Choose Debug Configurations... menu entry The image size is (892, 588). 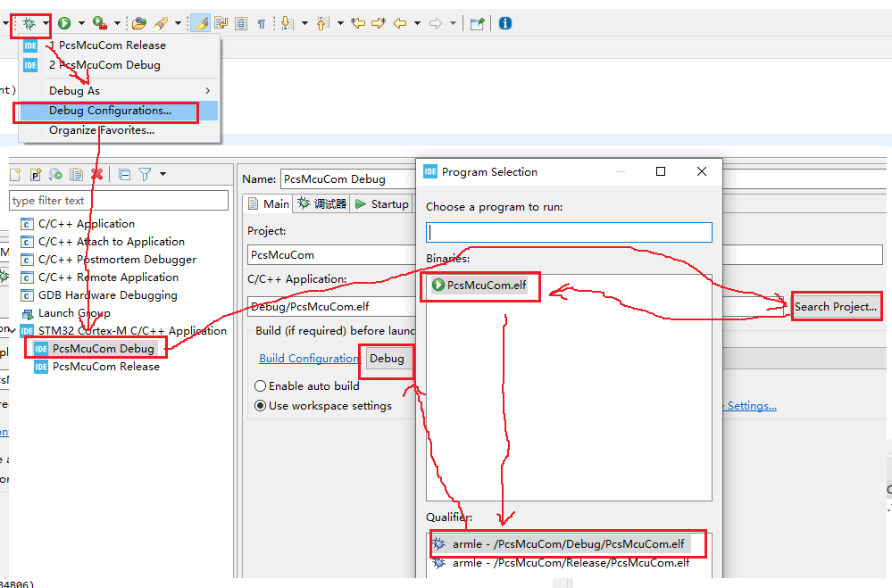[120, 111]
